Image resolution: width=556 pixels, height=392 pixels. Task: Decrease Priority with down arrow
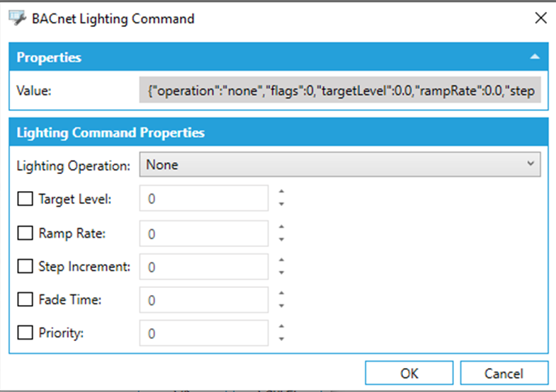tap(281, 340)
